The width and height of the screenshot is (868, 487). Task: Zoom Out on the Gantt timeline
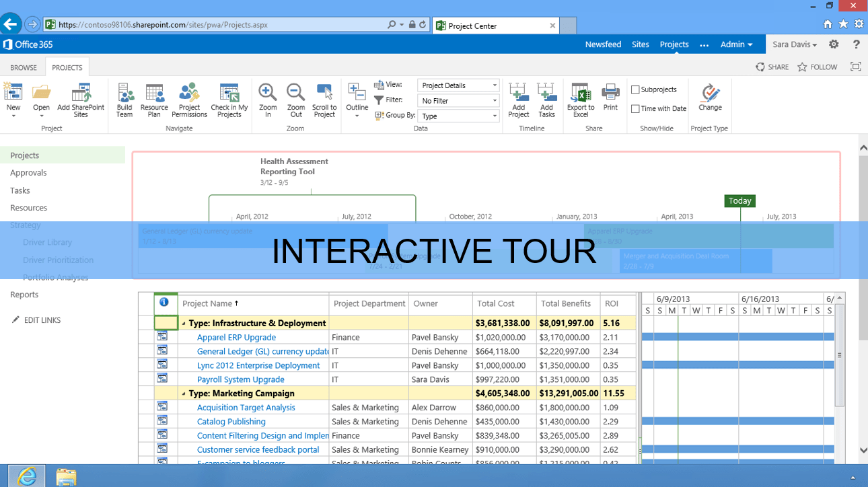[295, 100]
